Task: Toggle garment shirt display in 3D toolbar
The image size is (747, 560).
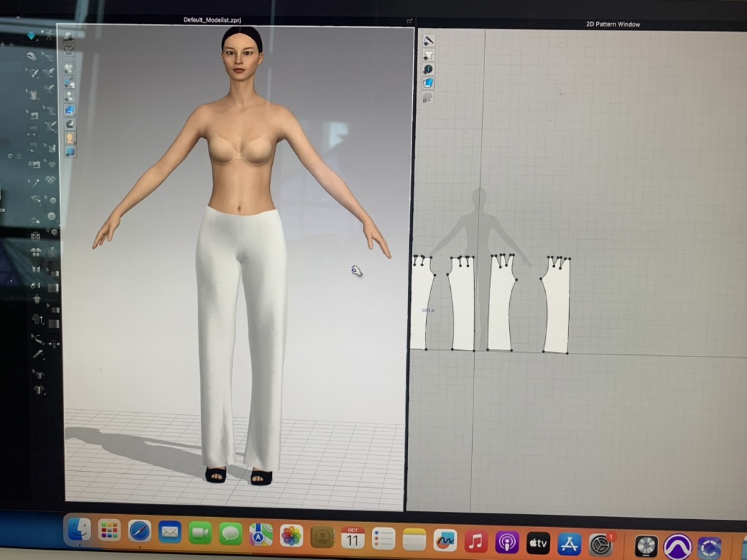Action: (x=69, y=68)
